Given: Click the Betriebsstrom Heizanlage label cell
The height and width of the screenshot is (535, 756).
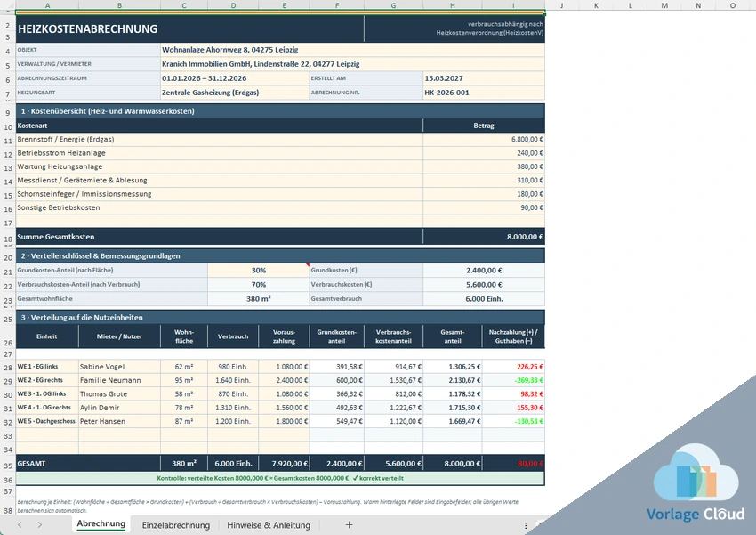Looking at the screenshot, I should click(220, 153).
